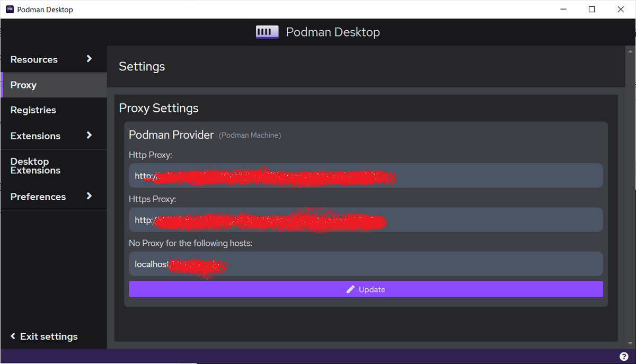Maximize the Podman Desktop window
Viewport: 636px width, 364px height.
[591, 9]
